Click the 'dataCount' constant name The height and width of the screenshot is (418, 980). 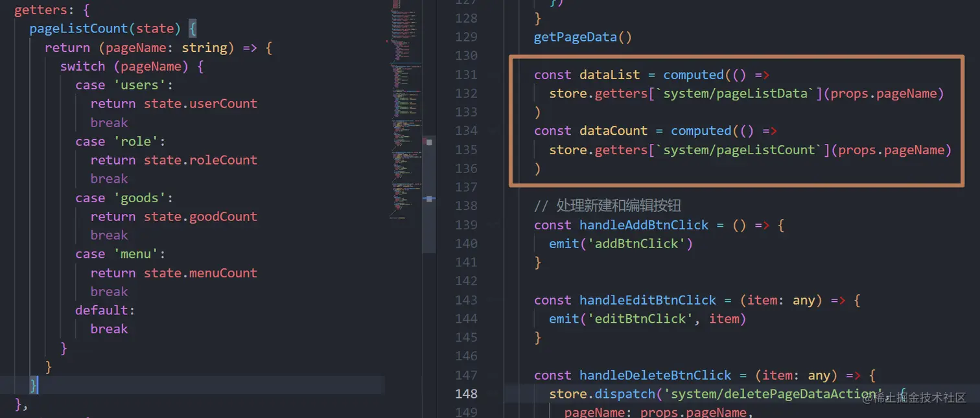613,131
